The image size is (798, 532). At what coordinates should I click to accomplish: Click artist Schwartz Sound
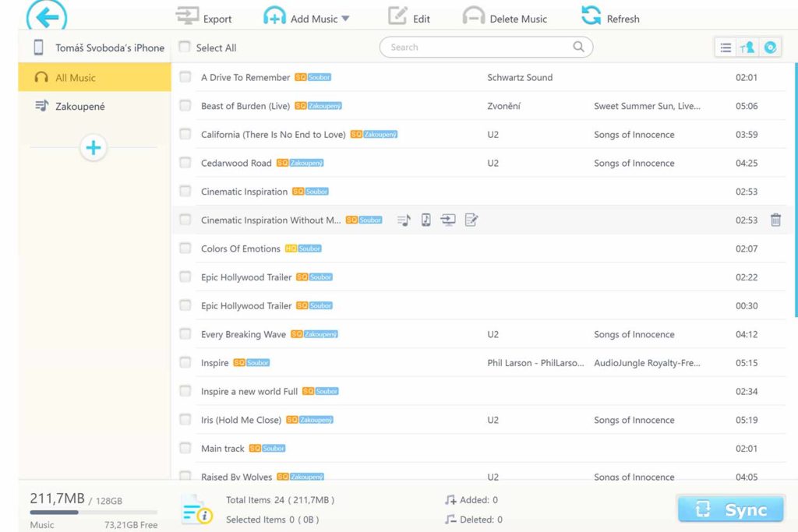pos(520,77)
